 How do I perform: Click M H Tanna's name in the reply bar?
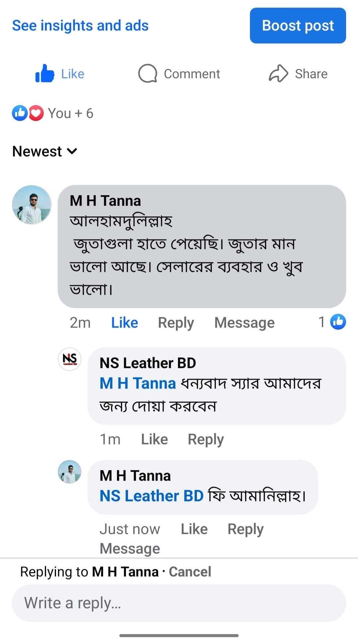[125, 571]
